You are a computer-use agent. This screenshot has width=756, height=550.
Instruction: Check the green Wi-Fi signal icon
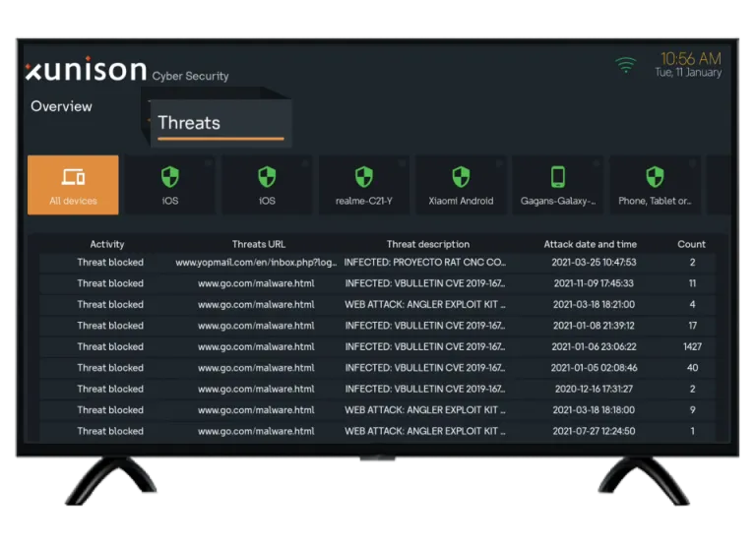pyautogui.click(x=626, y=65)
